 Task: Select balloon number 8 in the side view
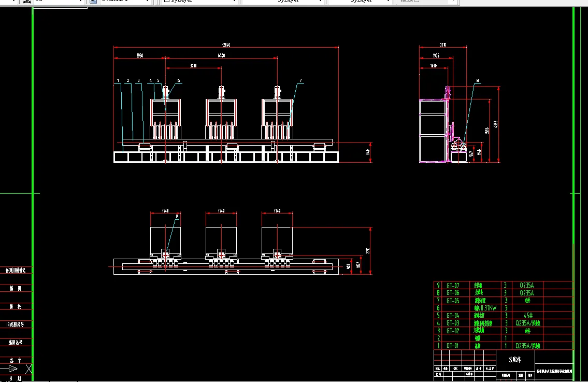(477, 80)
